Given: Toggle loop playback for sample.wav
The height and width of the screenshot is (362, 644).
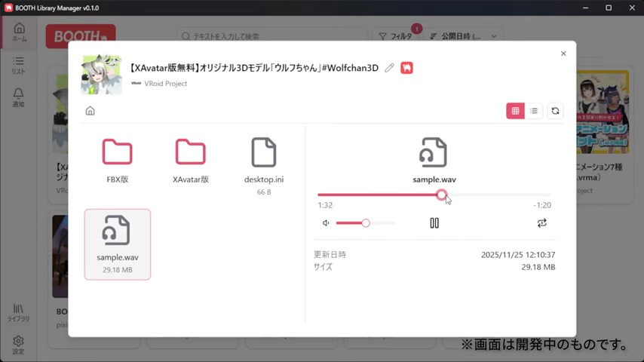Looking at the screenshot, I should tap(541, 223).
